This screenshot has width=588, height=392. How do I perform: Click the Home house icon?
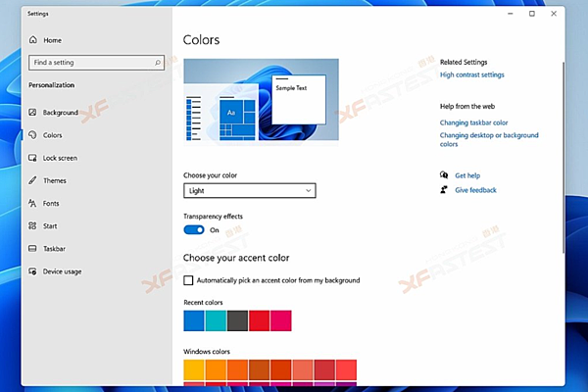[33, 40]
